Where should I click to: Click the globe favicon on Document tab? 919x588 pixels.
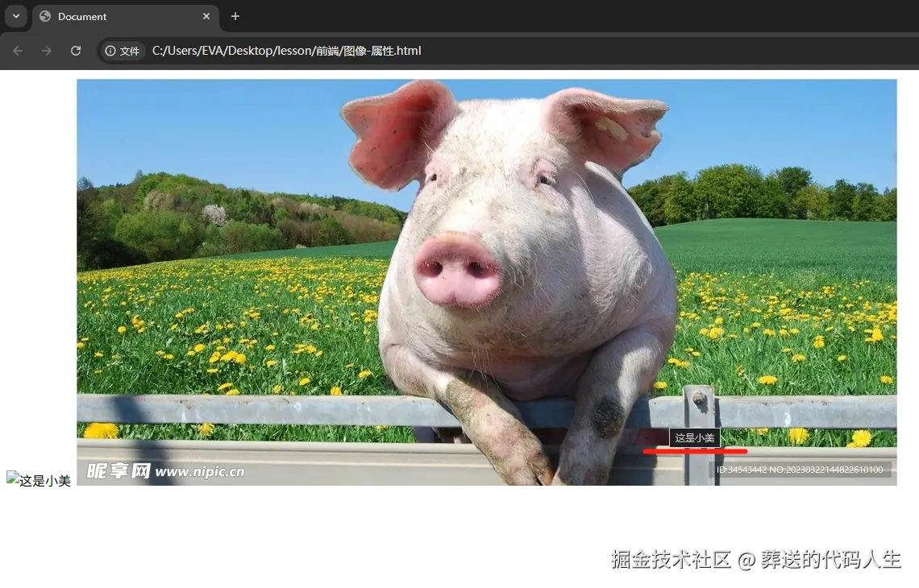point(45,16)
